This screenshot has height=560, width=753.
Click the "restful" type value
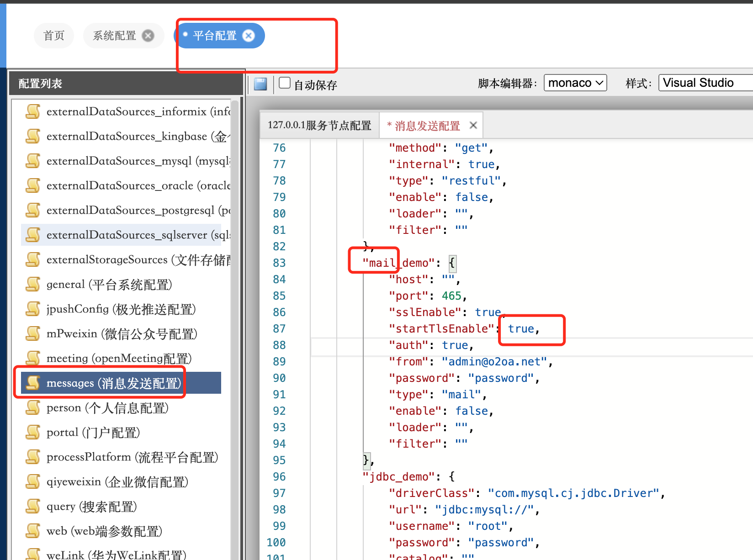(x=472, y=180)
